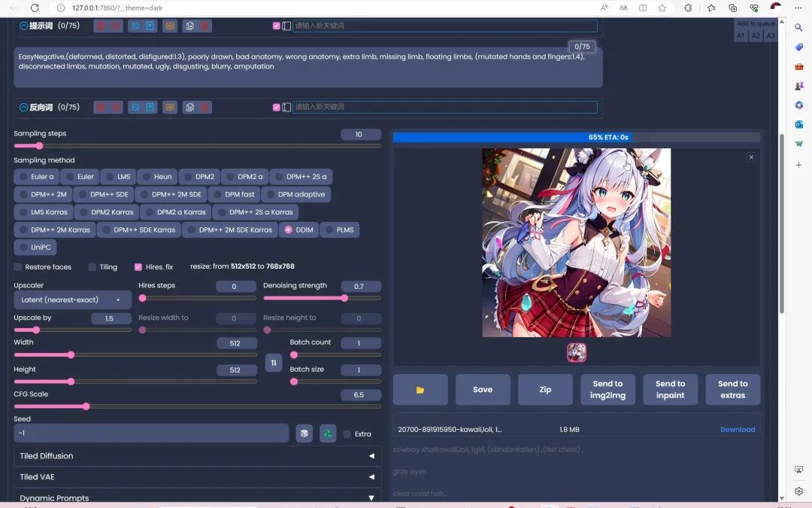Select A1 queue tab

pyautogui.click(x=741, y=36)
